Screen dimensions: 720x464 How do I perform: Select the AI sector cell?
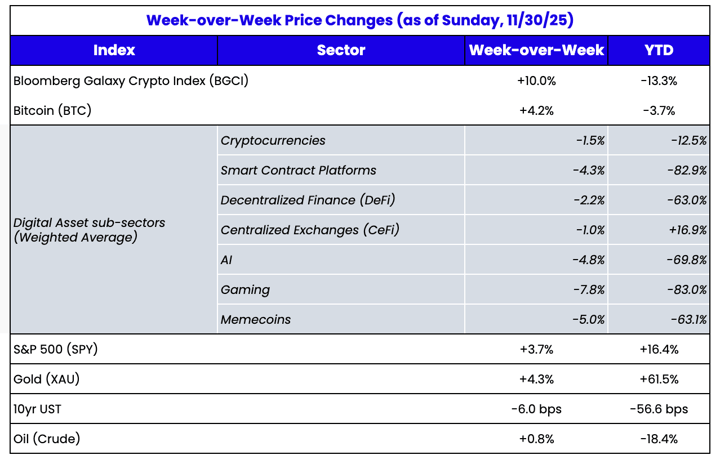226,260
